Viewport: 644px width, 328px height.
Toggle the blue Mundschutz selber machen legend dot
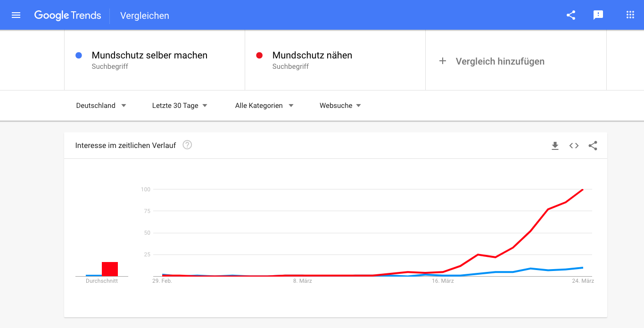point(78,55)
